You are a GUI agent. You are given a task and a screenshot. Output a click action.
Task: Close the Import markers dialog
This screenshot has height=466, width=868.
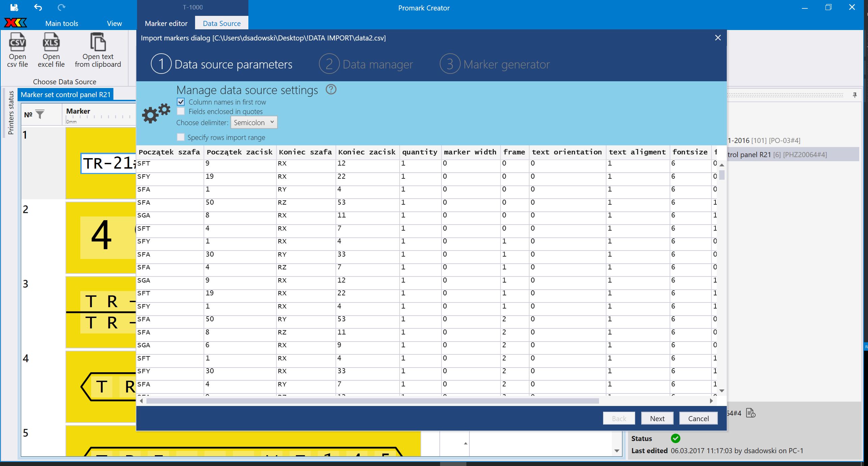(x=718, y=38)
